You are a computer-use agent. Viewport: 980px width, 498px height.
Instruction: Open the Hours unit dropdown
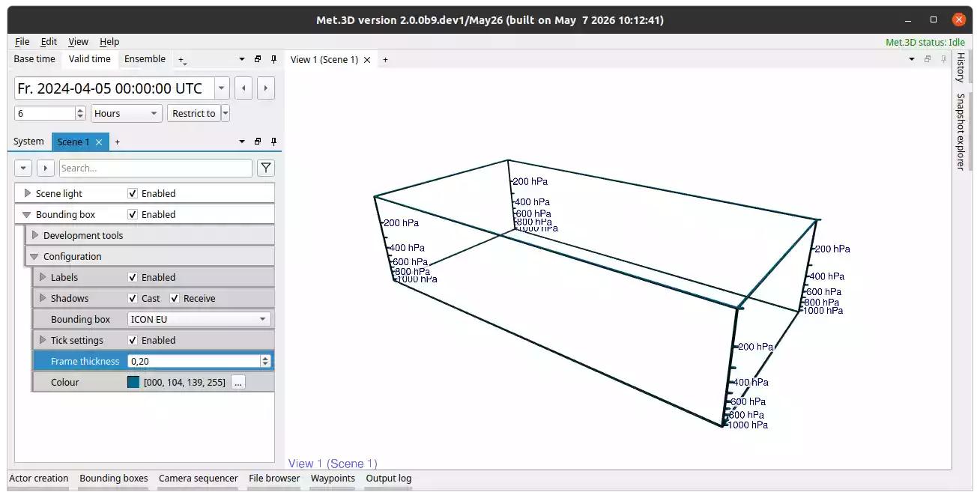click(x=127, y=113)
